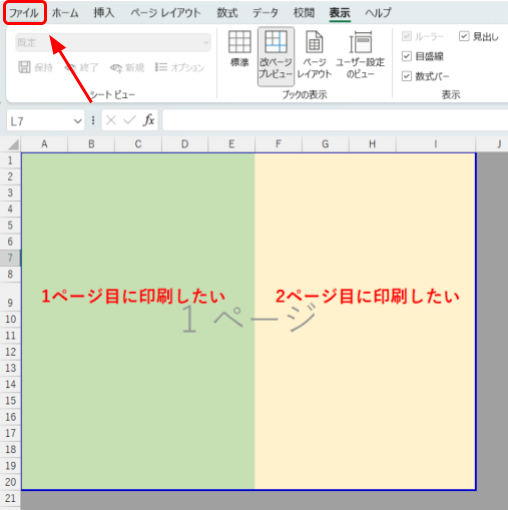Select column D header
508x510 pixels.
coord(185,144)
